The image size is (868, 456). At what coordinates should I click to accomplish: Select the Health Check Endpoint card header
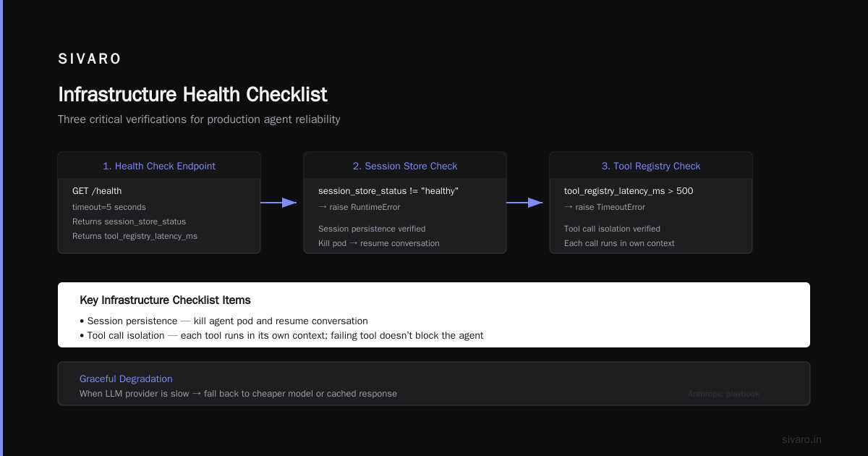coord(159,166)
